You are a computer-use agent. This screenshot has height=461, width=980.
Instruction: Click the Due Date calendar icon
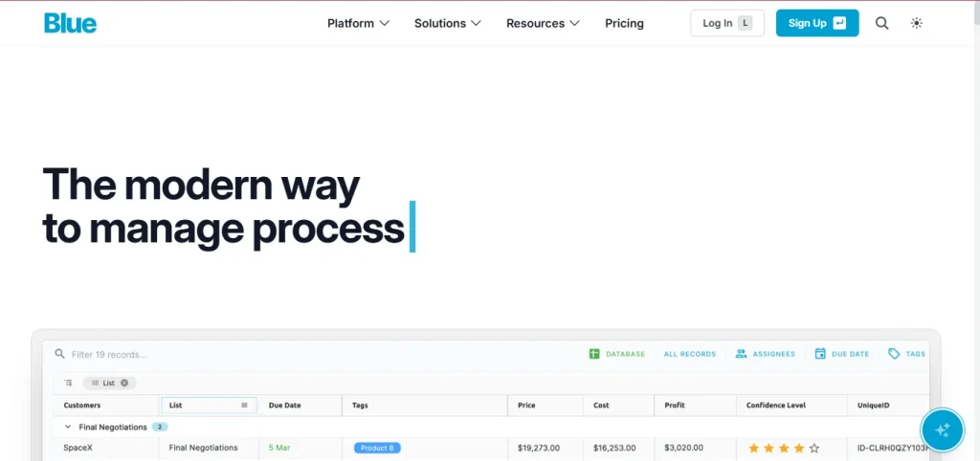coord(820,354)
